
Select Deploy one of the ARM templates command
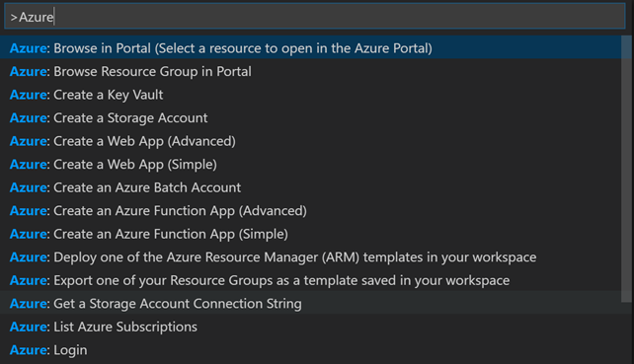(310, 256)
